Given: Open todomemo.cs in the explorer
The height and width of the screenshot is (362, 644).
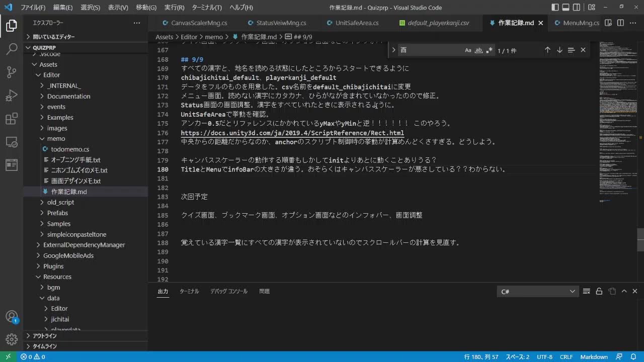Looking at the screenshot, I should pyautogui.click(x=86, y=149).
